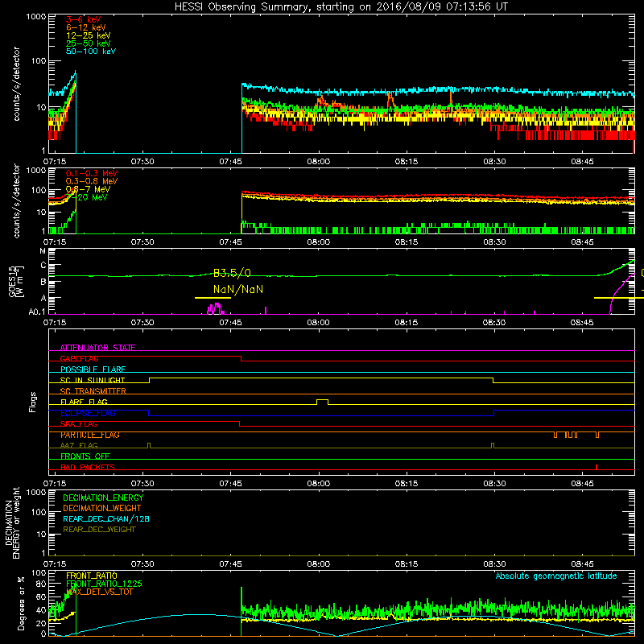
Task: Click 08:00 time tick under the top panel
Action: click(319, 162)
